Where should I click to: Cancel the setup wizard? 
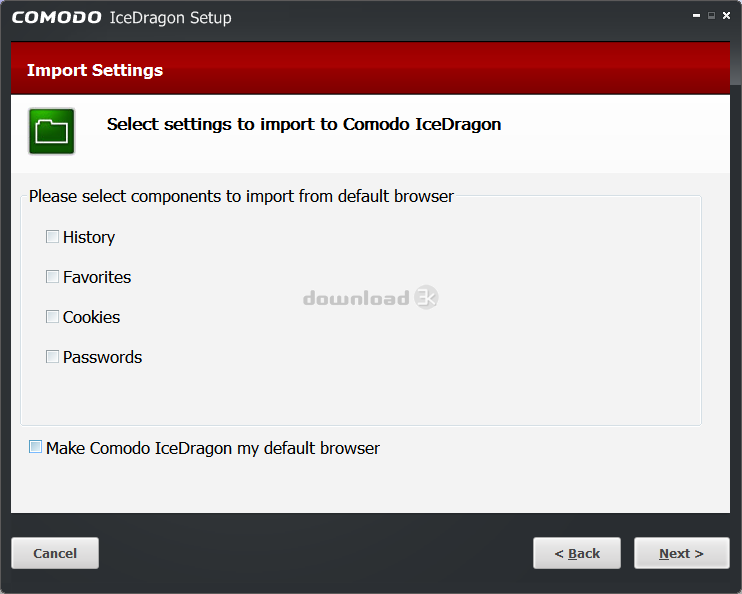click(x=55, y=553)
